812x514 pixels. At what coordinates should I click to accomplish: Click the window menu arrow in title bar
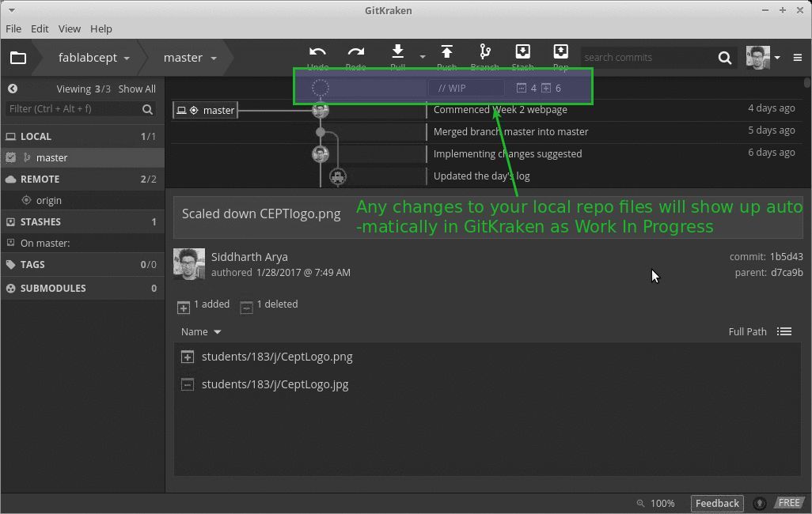pyautogui.click(x=11, y=10)
